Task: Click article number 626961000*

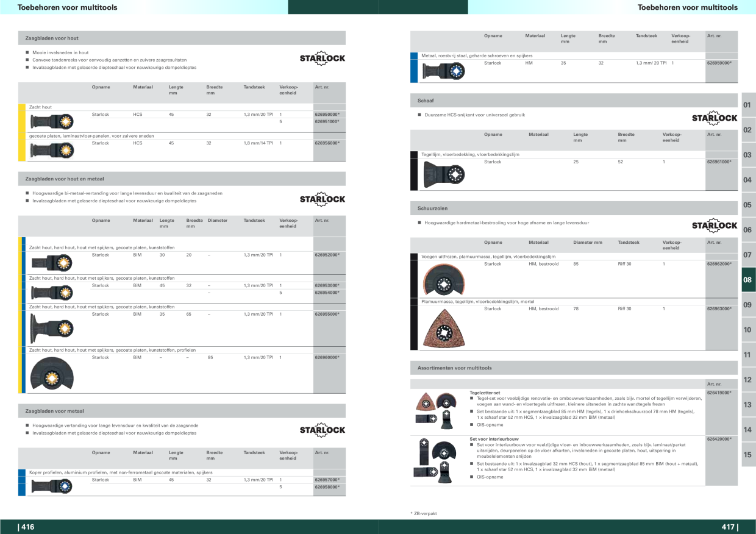Action: pyautogui.click(x=719, y=162)
